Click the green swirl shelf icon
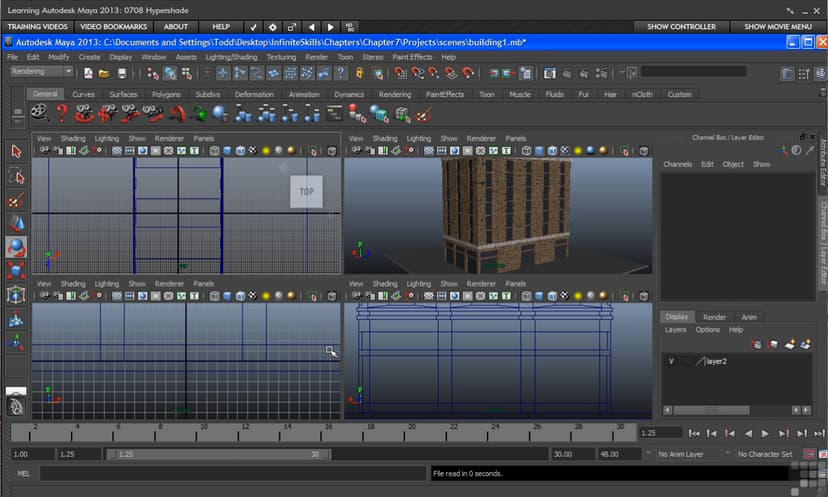 [x=199, y=113]
